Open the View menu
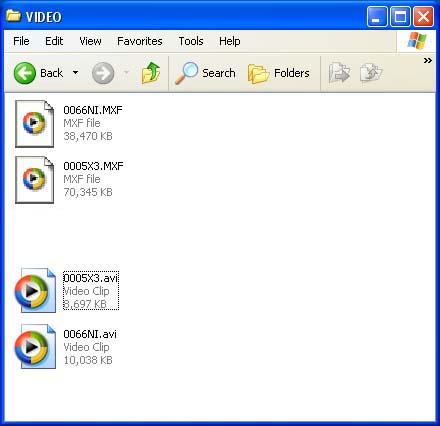This screenshot has height=426, width=440. point(90,41)
